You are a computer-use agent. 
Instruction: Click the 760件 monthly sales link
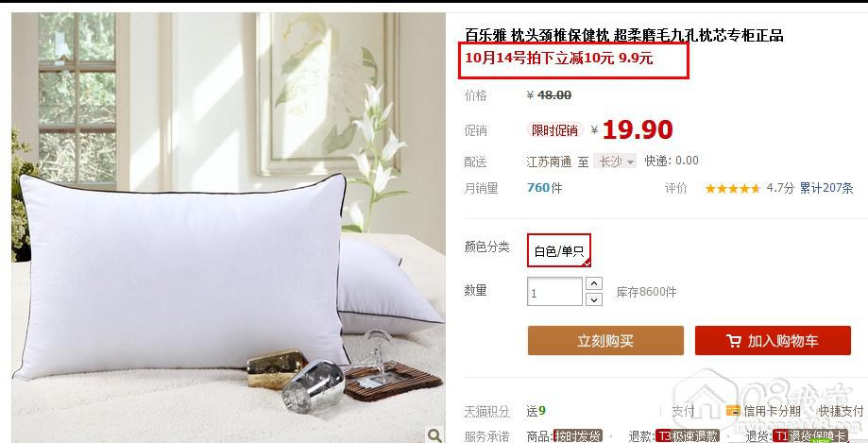click(x=545, y=188)
